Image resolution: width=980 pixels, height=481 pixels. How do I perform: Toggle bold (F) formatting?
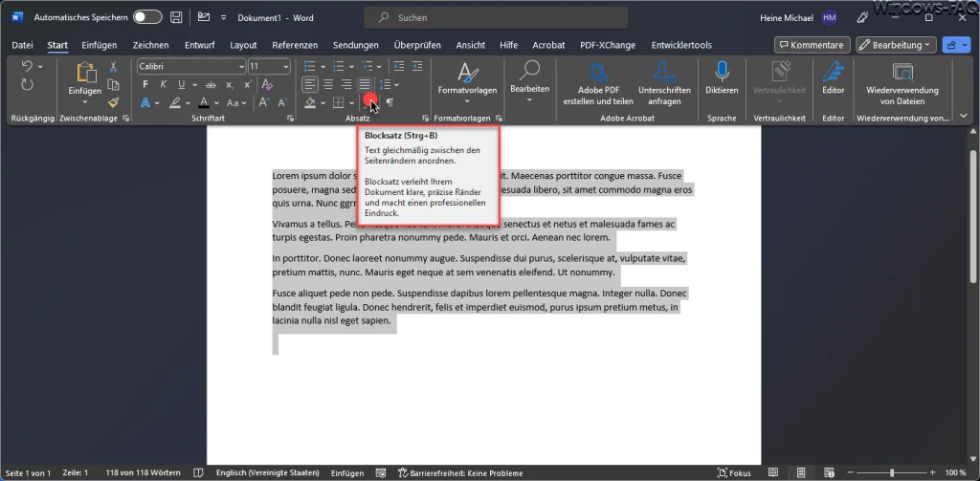tap(145, 84)
